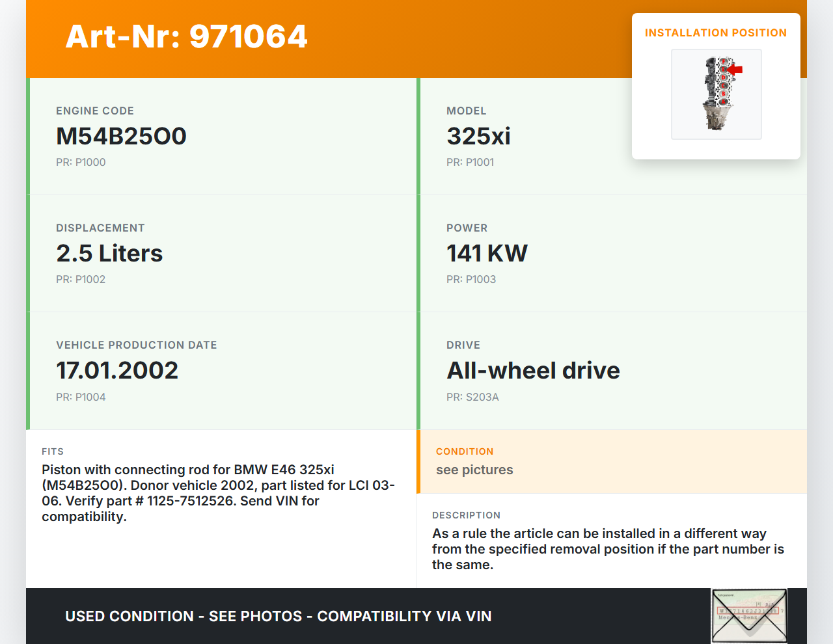Click the All-wheel drive value

tap(533, 370)
